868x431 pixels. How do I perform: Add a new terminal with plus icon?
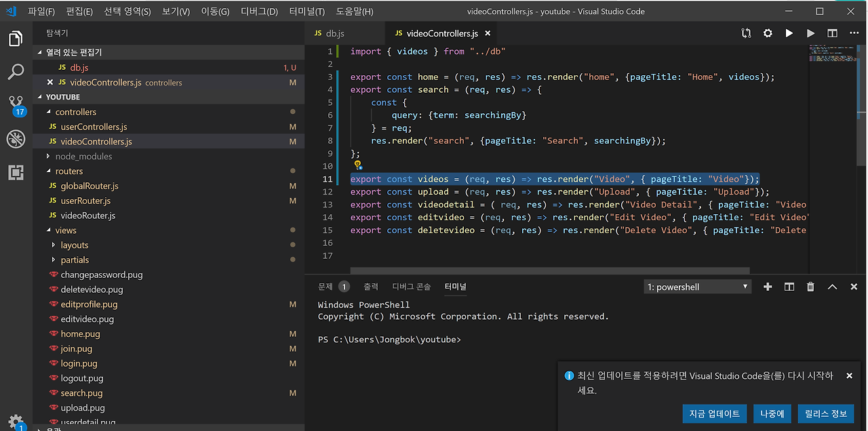pos(768,287)
